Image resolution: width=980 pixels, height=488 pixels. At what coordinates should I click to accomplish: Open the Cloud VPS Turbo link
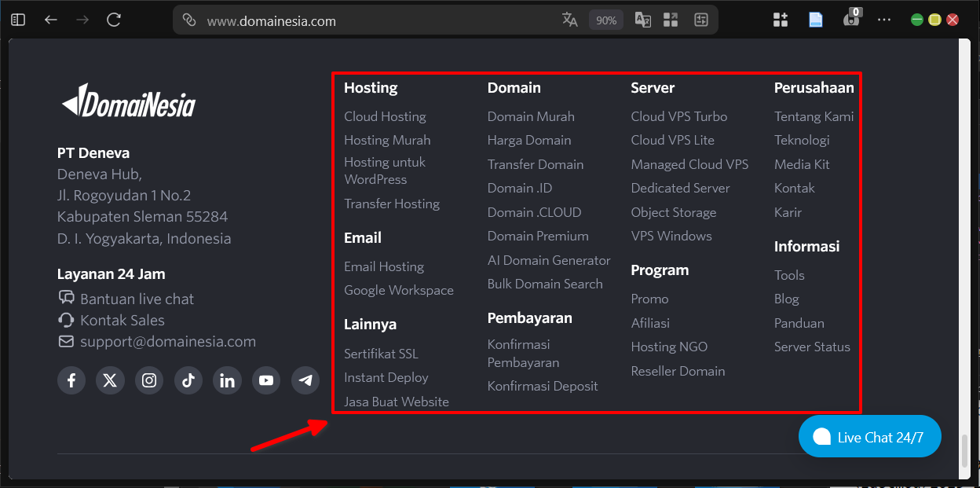[678, 116]
